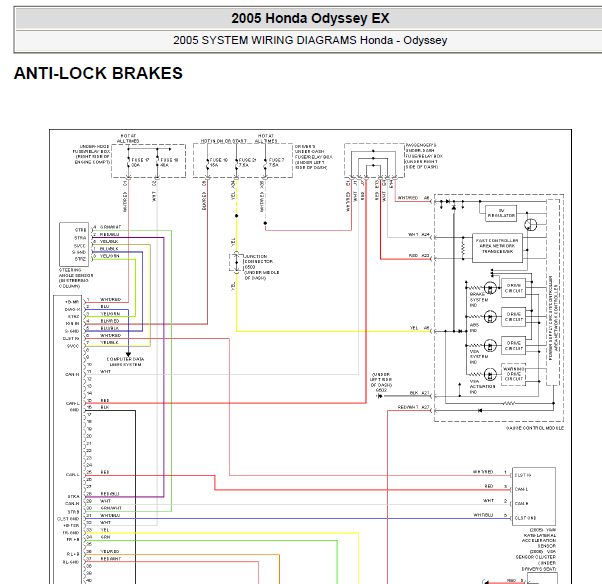602x584 pixels.
Task: Click the 'DIAG-H' terminal label
Action: (72, 309)
